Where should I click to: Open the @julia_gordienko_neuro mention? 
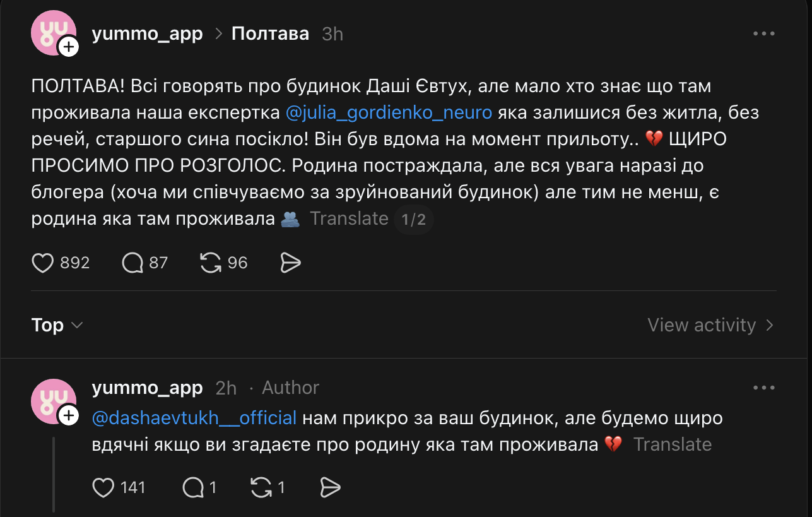click(x=389, y=113)
